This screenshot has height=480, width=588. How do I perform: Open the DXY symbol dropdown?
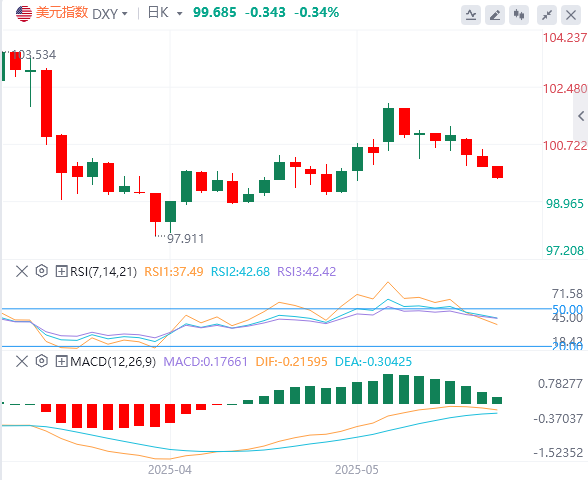pyautogui.click(x=110, y=14)
